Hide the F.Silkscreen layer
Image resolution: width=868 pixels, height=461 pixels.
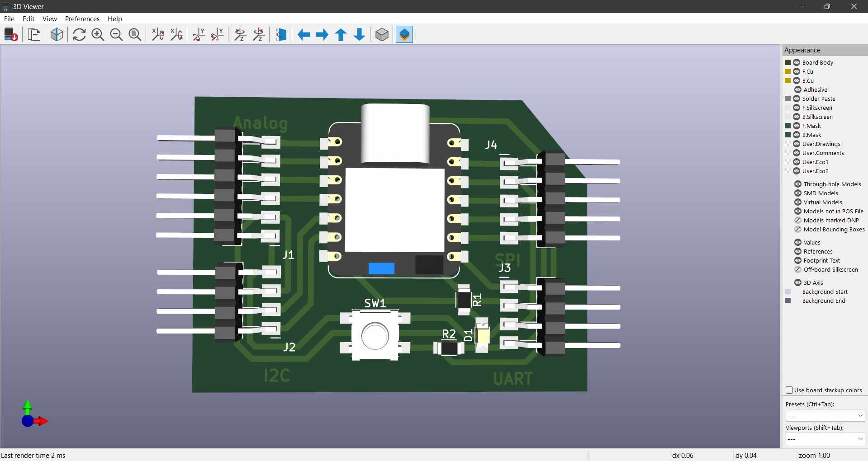(797, 108)
